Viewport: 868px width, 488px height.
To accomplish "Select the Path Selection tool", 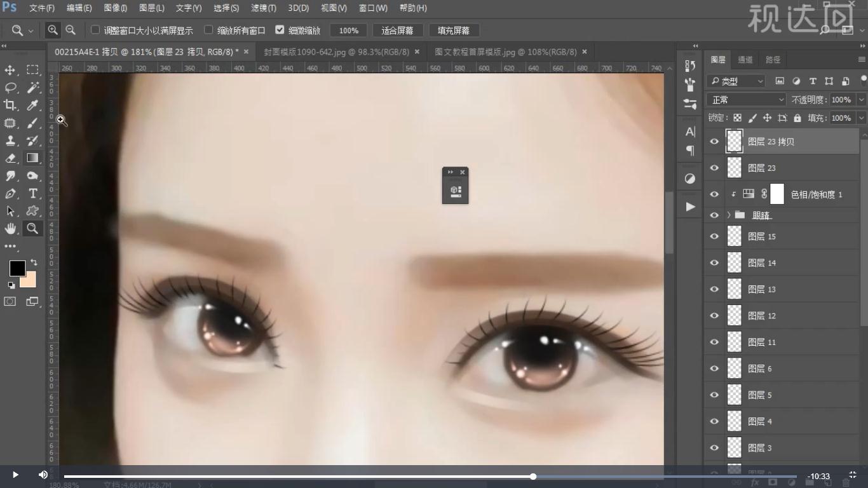I will pyautogui.click(x=10, y=211).
